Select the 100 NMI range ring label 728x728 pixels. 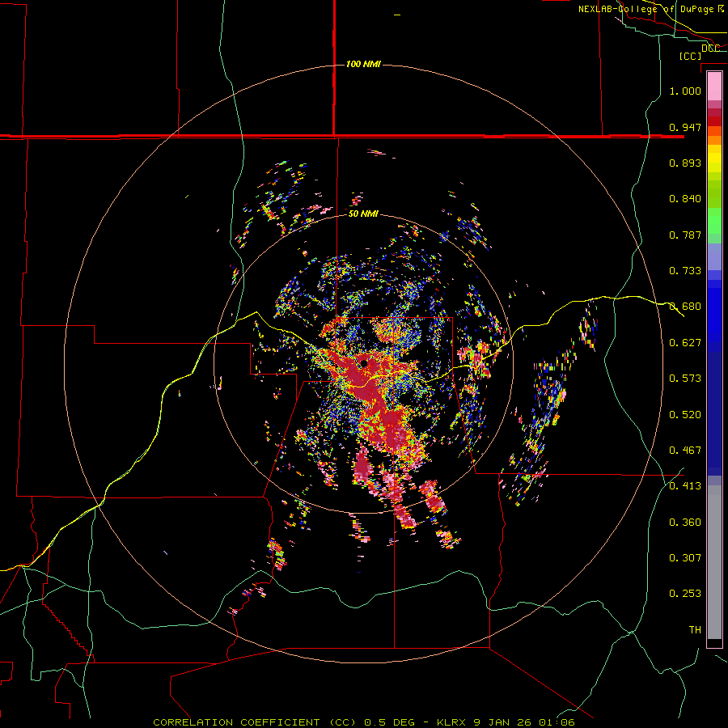click(x=363, y=64)
